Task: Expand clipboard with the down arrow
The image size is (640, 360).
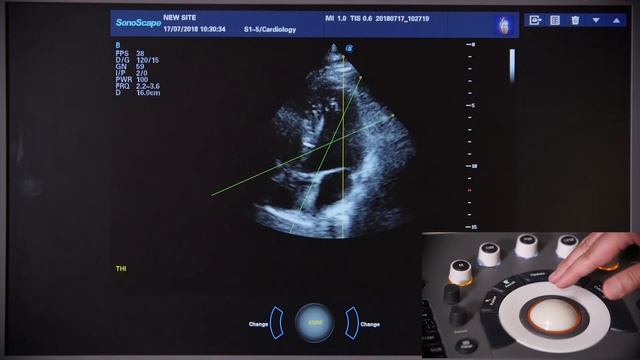Action: (x=596, y=20)
